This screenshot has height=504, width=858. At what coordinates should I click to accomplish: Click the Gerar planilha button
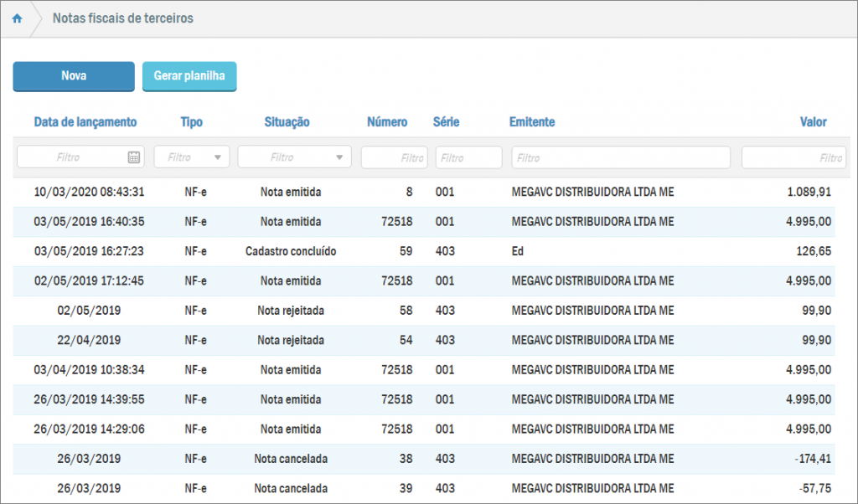coord(189,76)
